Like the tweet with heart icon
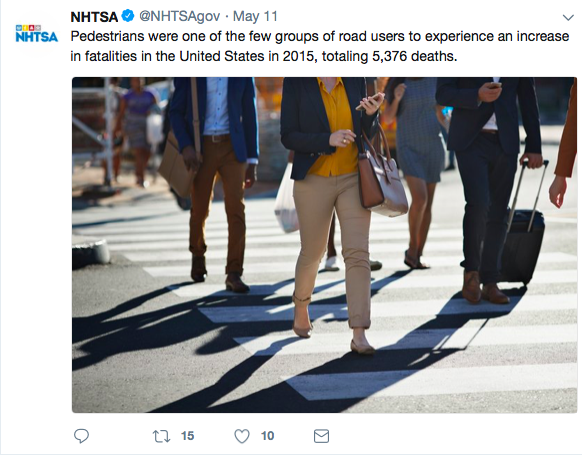582x455 pixels. tap(242, 436)
